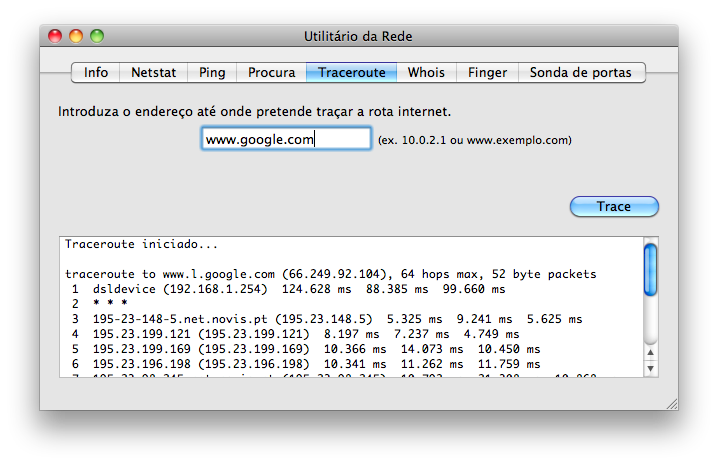Click the window resize grip corner
The height and width of the screenshot is (465, 718).
coord(670,402)
